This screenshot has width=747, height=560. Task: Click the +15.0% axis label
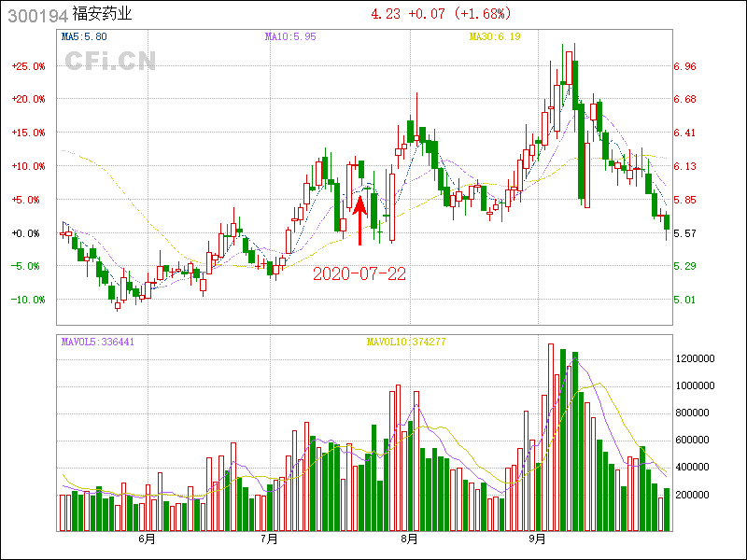point(29,133)
